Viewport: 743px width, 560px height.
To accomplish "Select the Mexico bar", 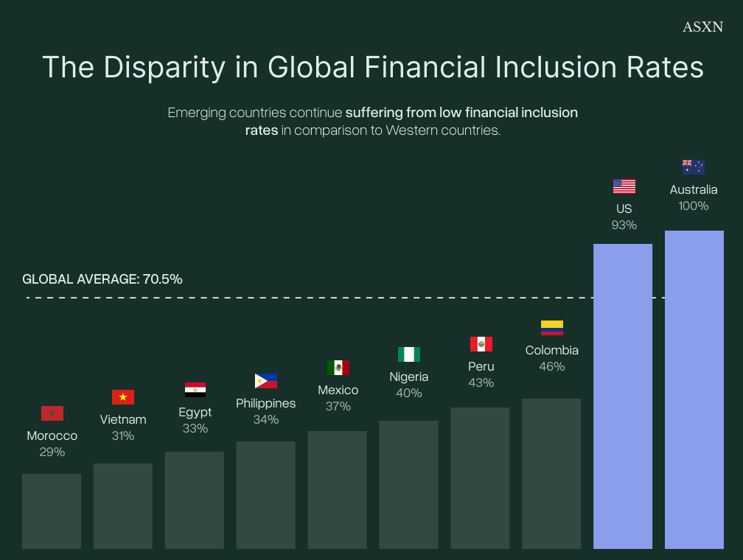I will pyautogui.click(x=337, y=490).
